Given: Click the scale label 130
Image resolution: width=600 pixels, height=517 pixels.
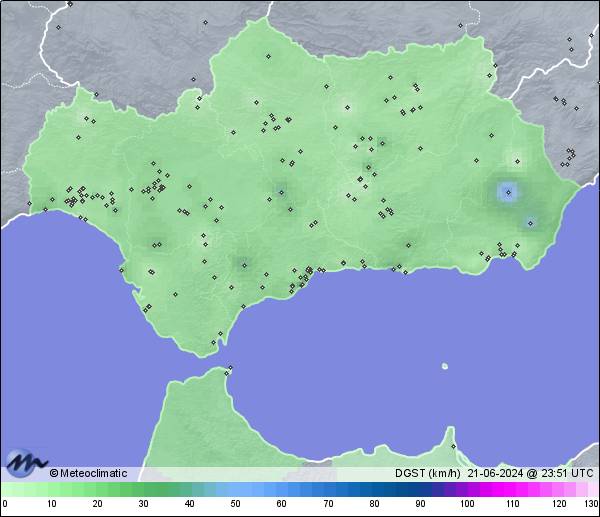Looking at the screenshot, I should point(591,504).
